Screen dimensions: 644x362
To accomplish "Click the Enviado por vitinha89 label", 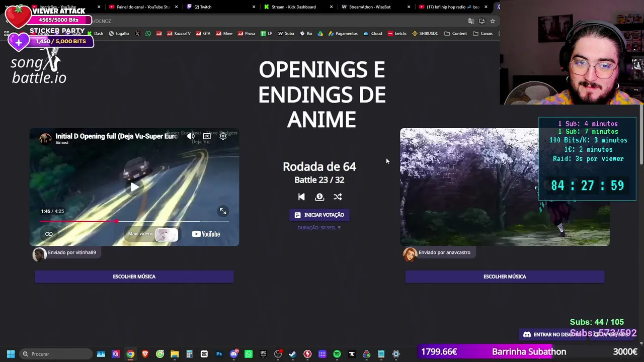I will pyautogui.click(x=72, y=252).
